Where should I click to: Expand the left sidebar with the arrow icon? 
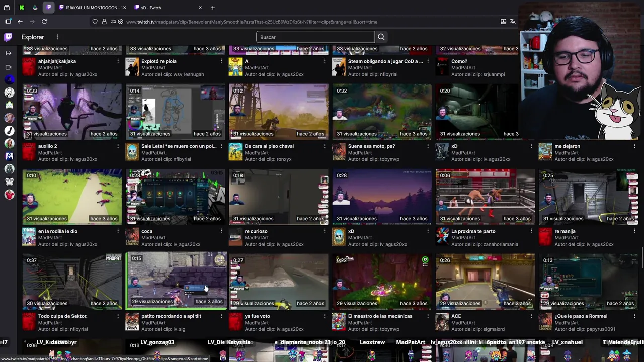[x=8, y=53]
